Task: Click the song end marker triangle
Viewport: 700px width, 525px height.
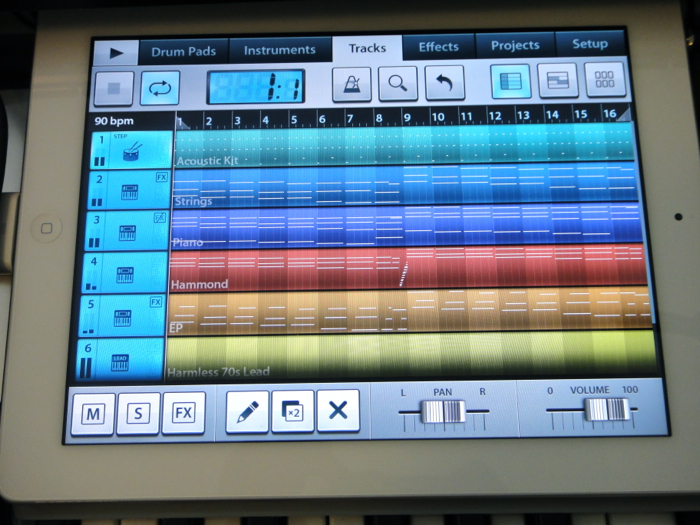Action: pyautogui.click(x=626, y=113)
